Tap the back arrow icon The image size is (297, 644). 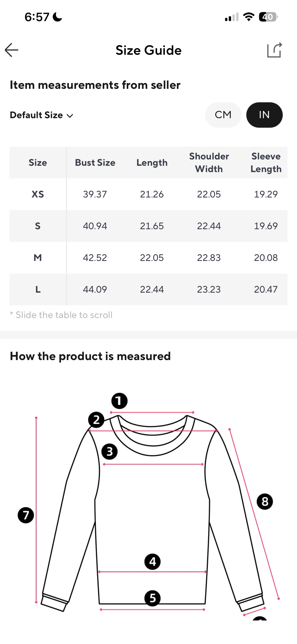click(x=12, y=50)
